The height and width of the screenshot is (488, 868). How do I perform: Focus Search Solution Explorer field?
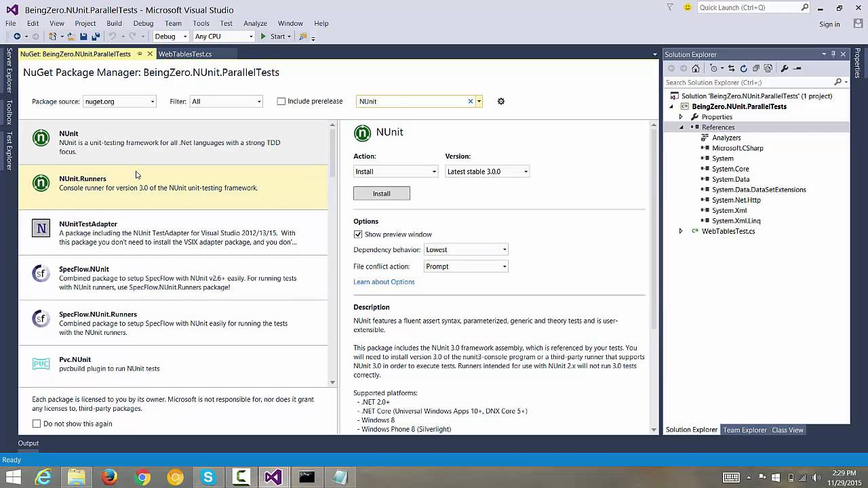click(748, 82)
